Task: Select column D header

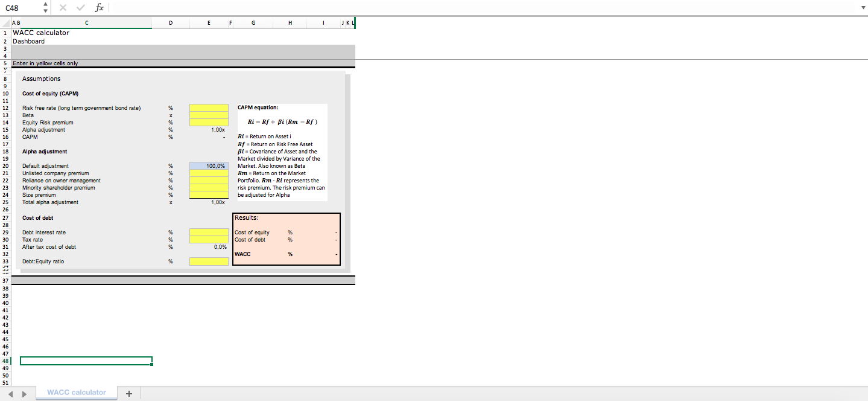Action: click(171, 22)
